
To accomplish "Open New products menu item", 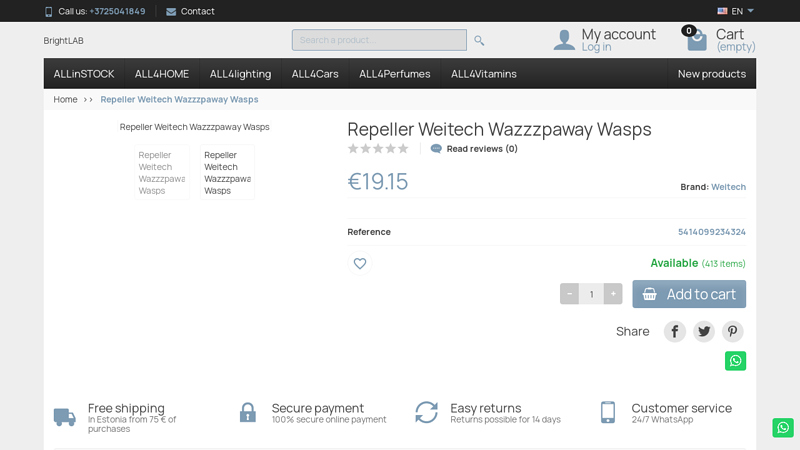I will click(x=712, y=74).
